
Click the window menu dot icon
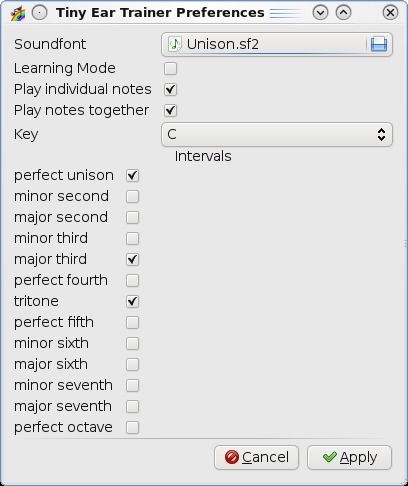point(39,13)
